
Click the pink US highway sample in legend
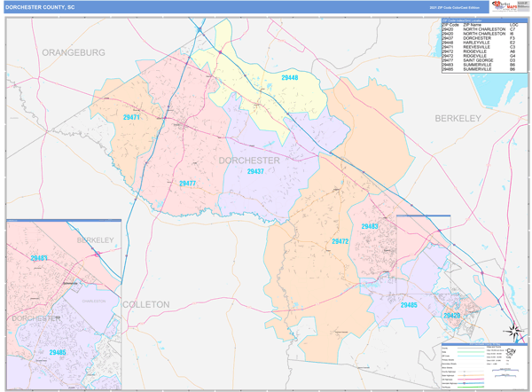tap(471, 380)
